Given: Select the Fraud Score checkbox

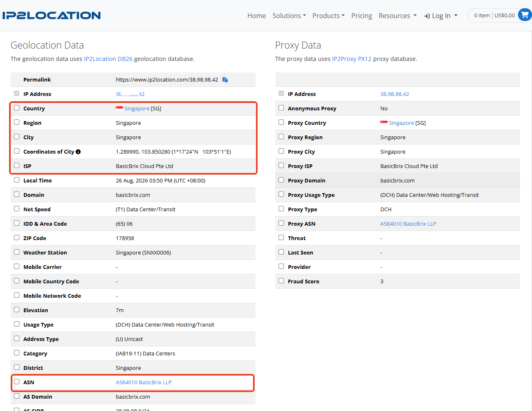Looking at the screenshot, I should 281,281.
